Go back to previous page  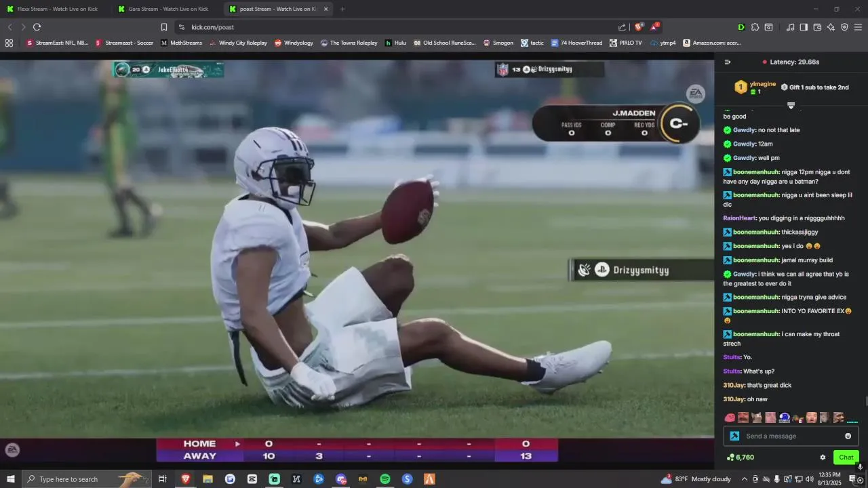coord(9,27)
